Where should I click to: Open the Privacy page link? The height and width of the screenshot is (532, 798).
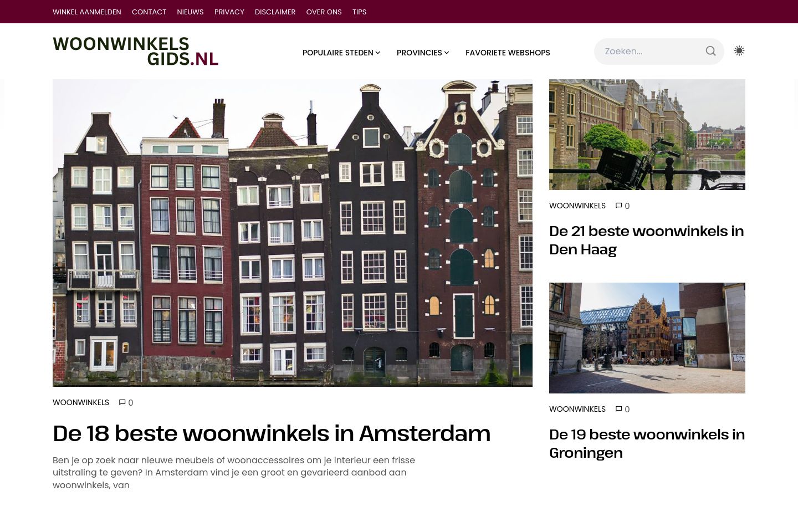(x=229, y=12)
